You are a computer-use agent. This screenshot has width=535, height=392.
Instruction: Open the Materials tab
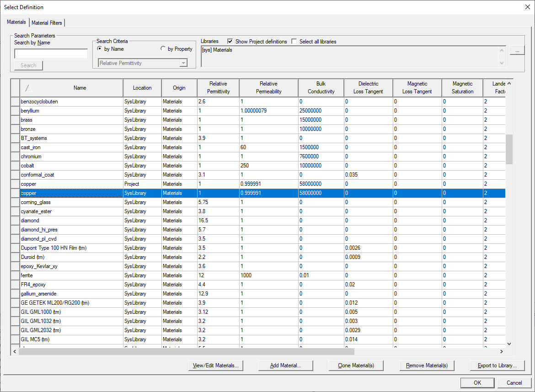point(16,22)
